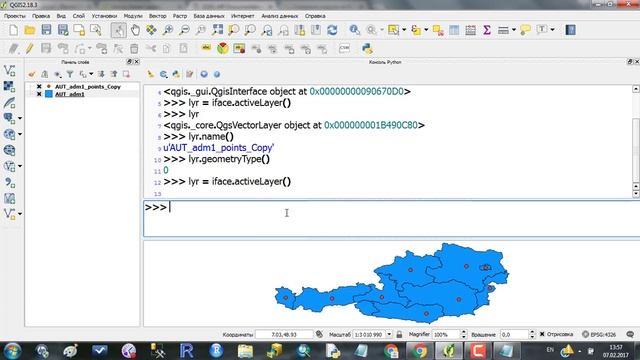Remove selected layer in Layers panel toolbar

coord(126,74)
